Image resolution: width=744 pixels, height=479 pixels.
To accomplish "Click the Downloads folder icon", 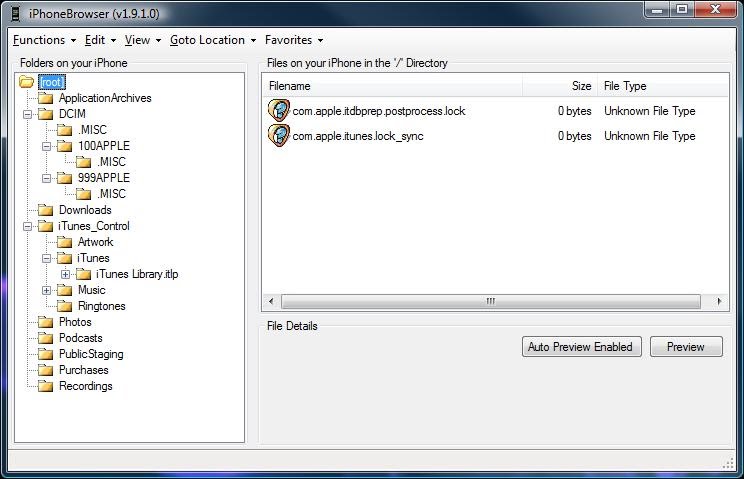I will pos(46,210).
